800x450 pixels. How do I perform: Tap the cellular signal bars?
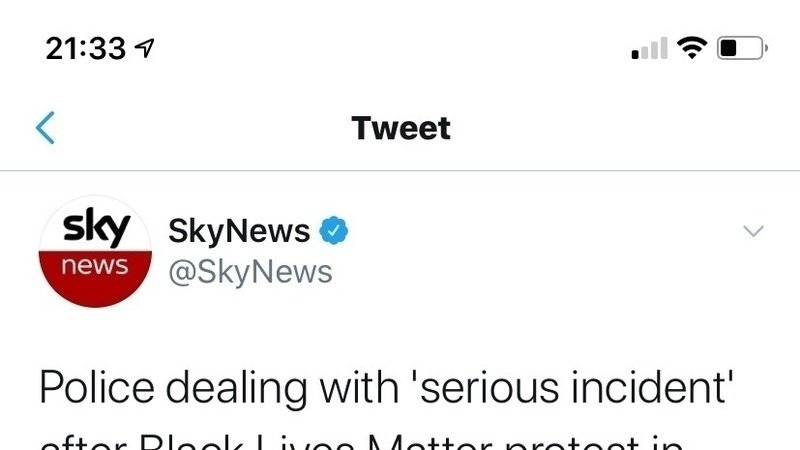(649, 48)
